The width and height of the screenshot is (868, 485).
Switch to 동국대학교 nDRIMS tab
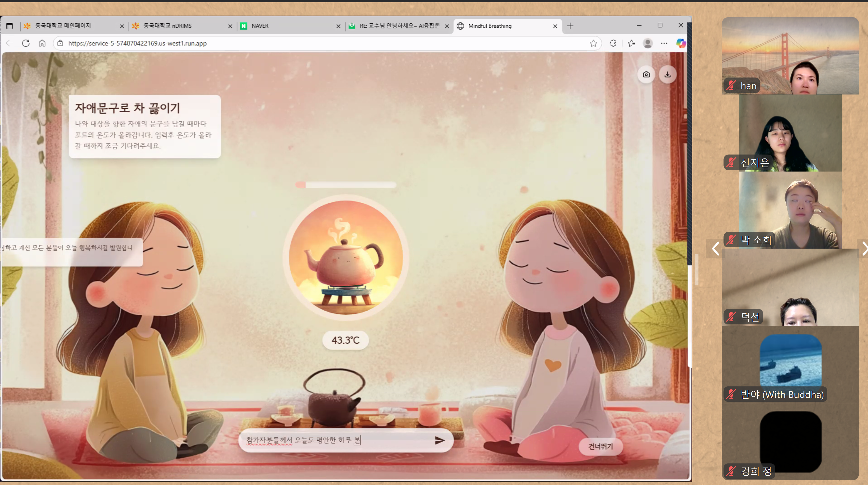coord(179,26)
